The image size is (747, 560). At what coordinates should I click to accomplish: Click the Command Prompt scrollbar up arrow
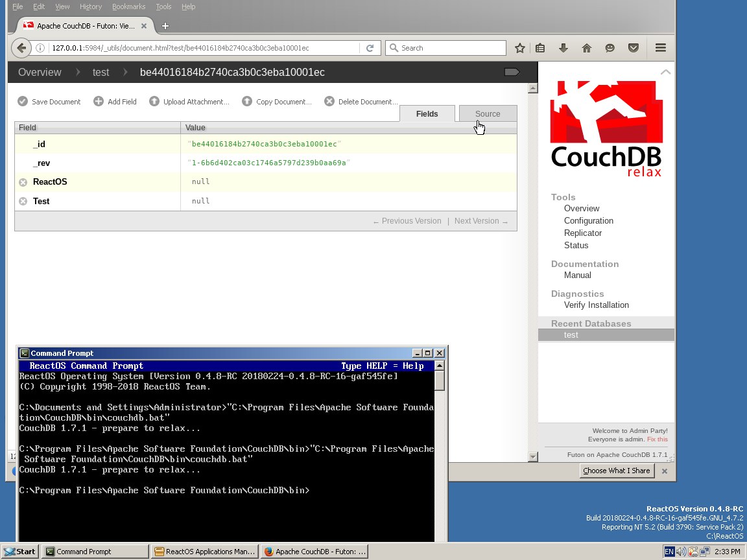[439, 366]
